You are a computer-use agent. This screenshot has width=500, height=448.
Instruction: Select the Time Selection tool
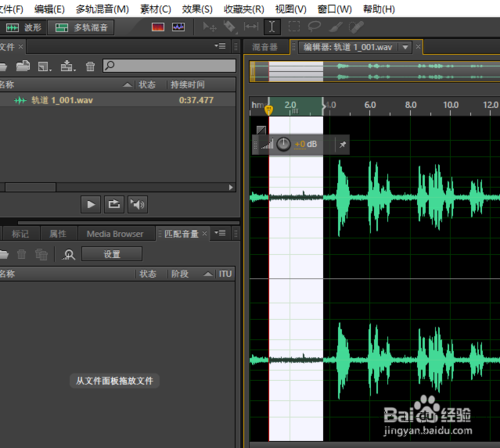pos(272,27)
